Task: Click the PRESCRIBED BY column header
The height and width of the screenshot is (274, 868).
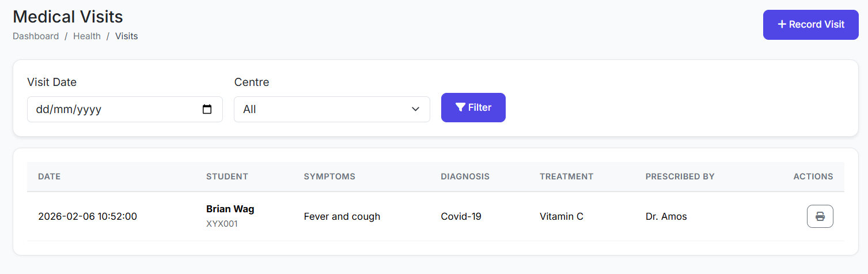Action: pyautogui.click(x=680, y=177)
